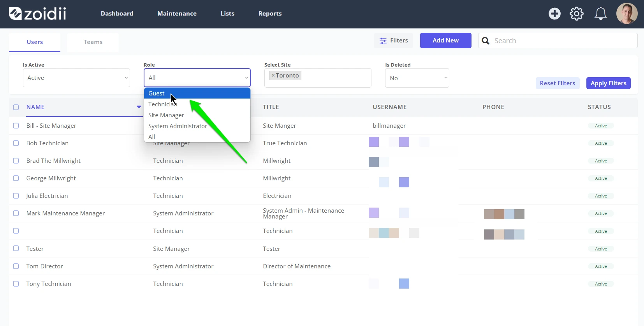Check the Bob Technician row checkbox
The image size is (644, 326).
[16, 143]
